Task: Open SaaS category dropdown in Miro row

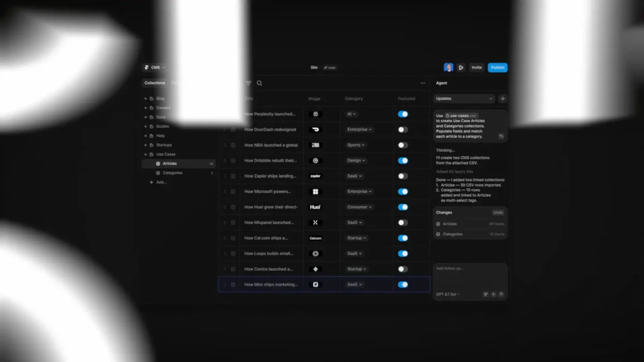Action: click(x=354, y=285)
